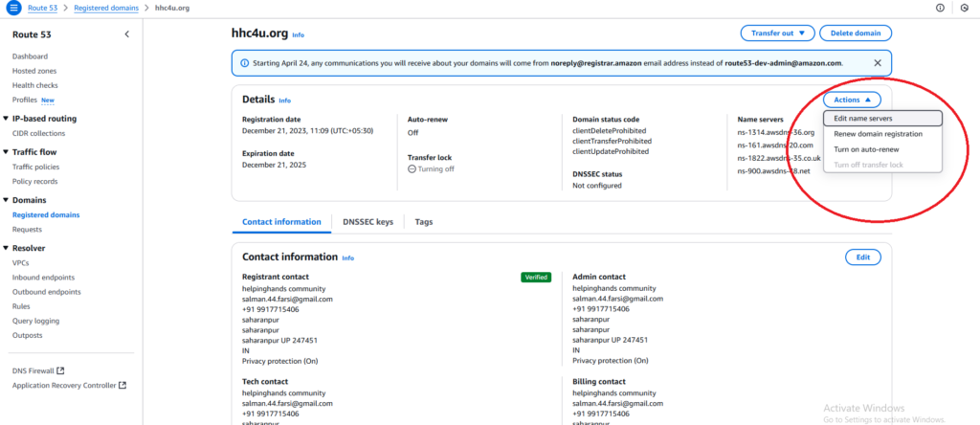
Task: Click DNSSEC status Not configured
Action: coord(597,185)
